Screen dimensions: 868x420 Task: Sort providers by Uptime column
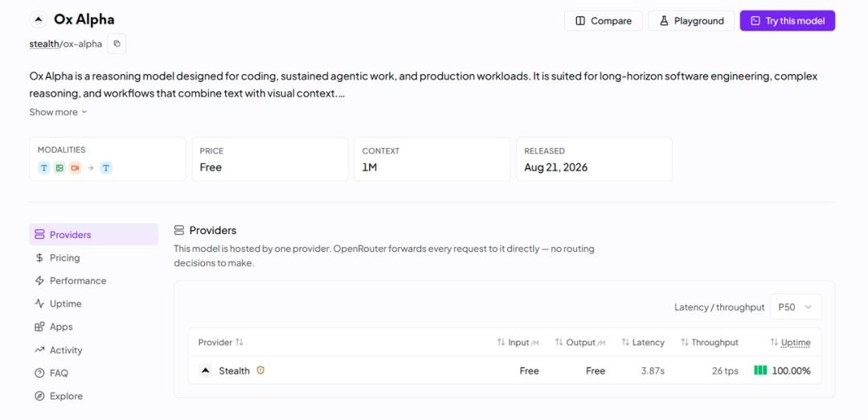coord(790,343)
